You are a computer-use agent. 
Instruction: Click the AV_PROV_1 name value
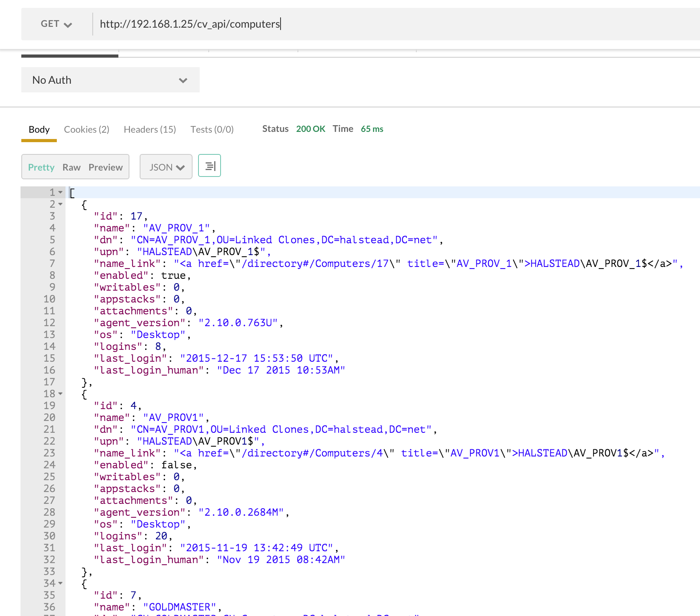pos(176,228)
